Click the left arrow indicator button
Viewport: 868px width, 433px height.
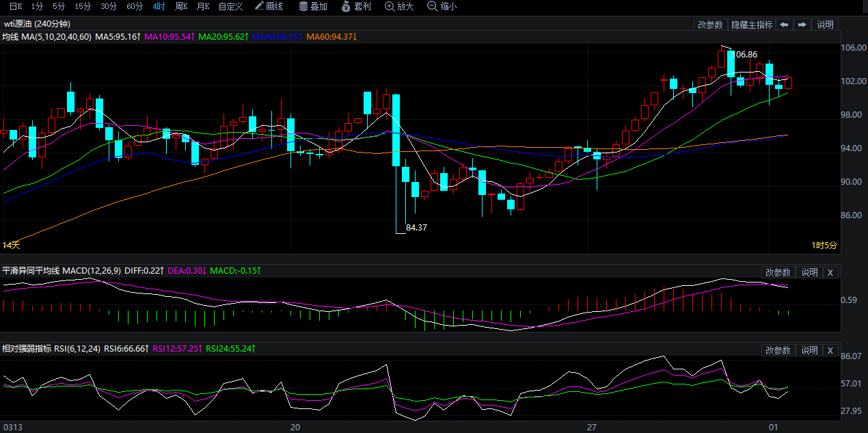pyautogui.click(x=784, y=25)
